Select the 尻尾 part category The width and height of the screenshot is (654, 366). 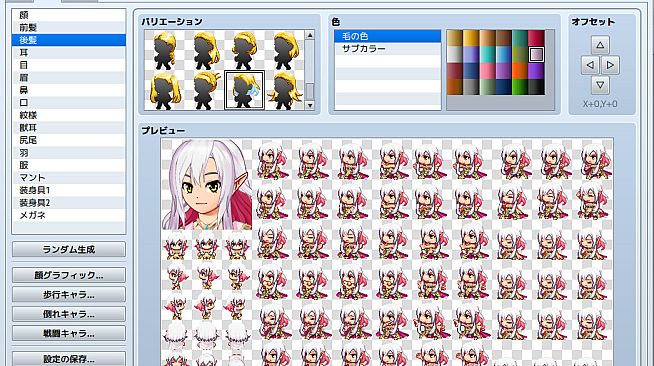click(x=69, y=140)
